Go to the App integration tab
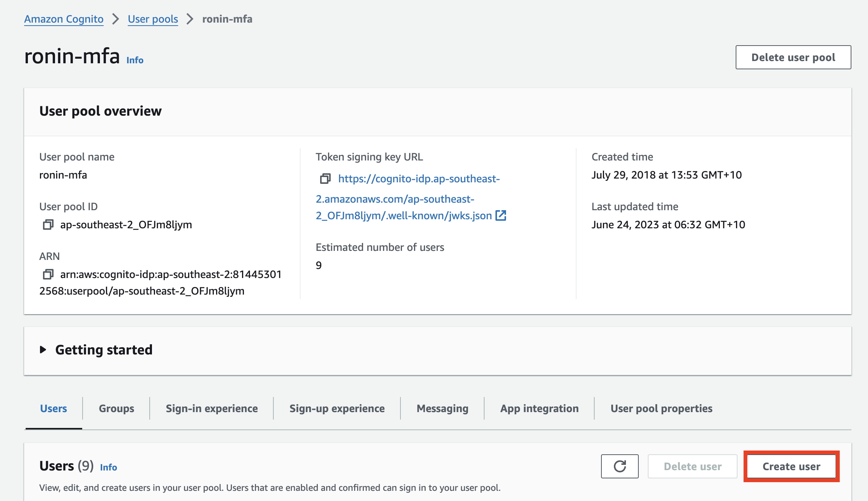Viewport: 868px width, 501px height. click(x=539, y=408)
